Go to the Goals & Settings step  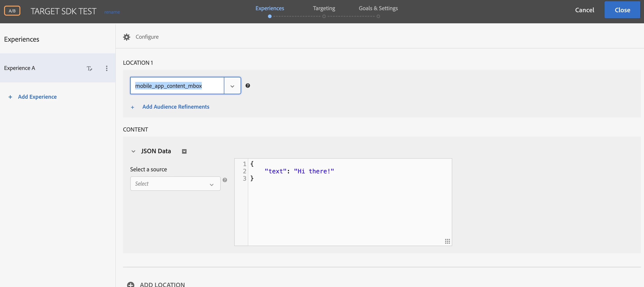click(378, 8)
